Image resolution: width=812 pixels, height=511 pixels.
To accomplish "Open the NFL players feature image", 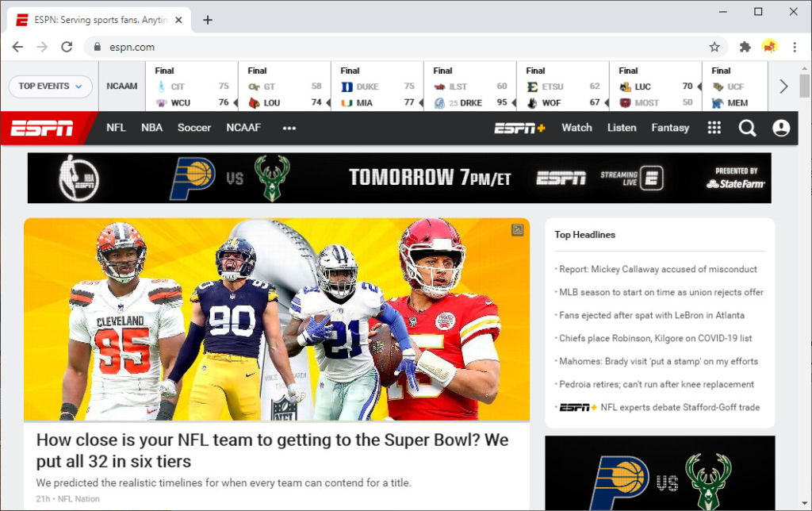I will [277, 319].
